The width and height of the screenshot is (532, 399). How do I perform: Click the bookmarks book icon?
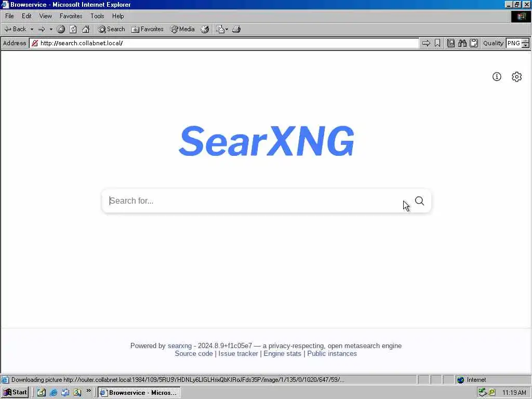pyautogui.click(x=450, y=43)
